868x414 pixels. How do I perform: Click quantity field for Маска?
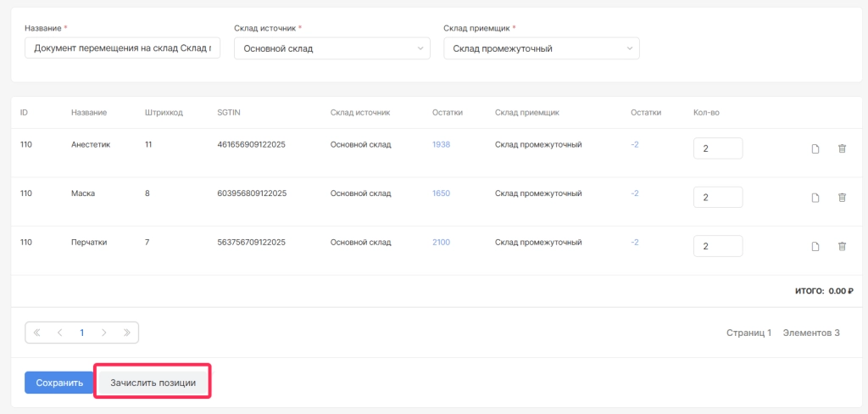[717, 198]
